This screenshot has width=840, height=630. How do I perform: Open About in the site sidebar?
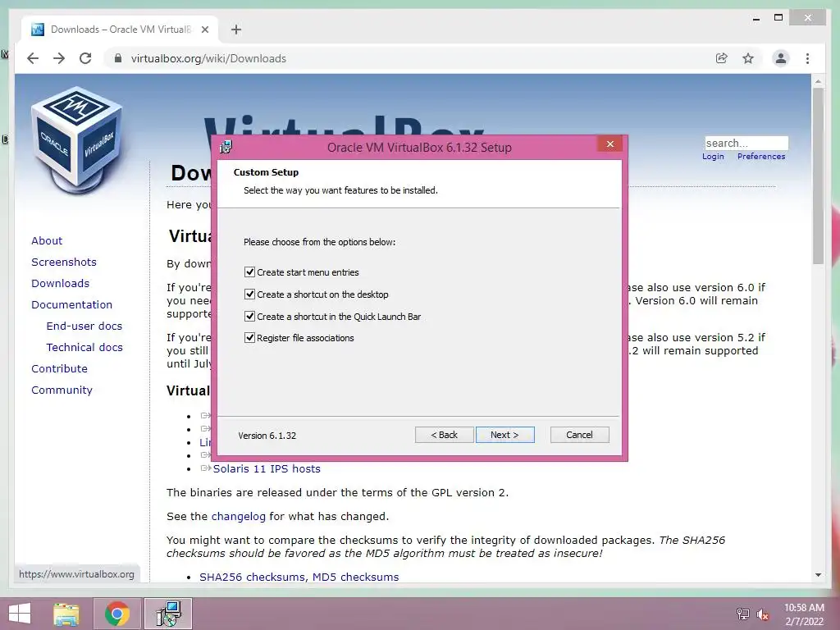coord(47,240)
